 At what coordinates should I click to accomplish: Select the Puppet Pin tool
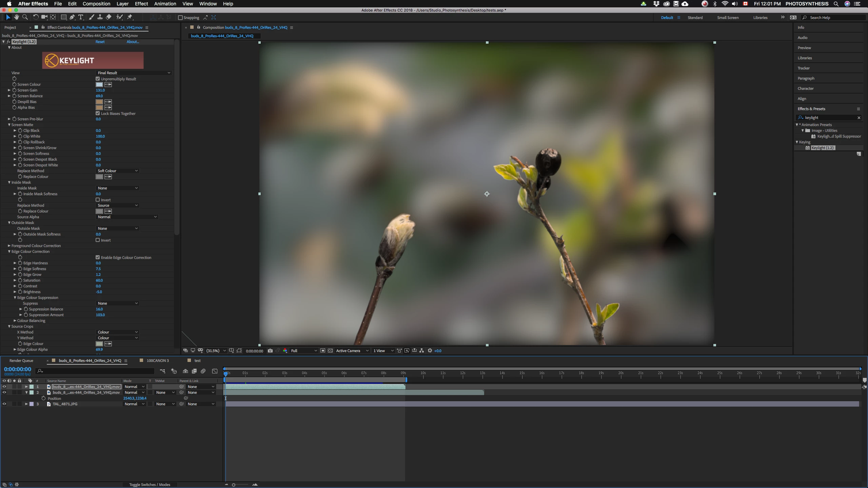point(130,17)
